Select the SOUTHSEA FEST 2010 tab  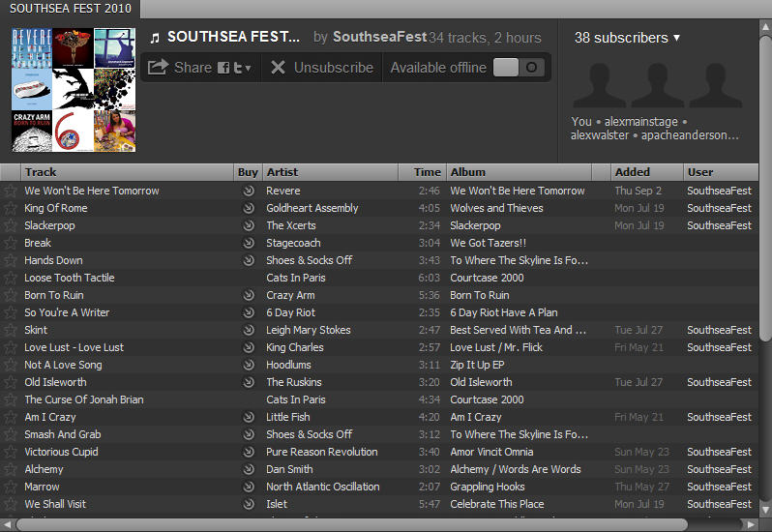[x=70, y=9]
